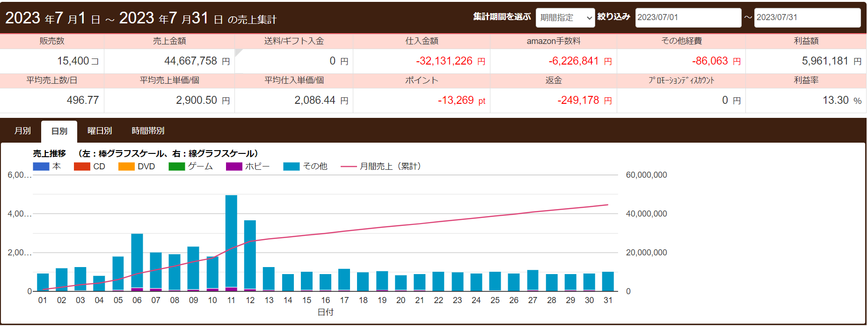
Task: Toggle the CD legend red swatch
Action: coord(82,167)
